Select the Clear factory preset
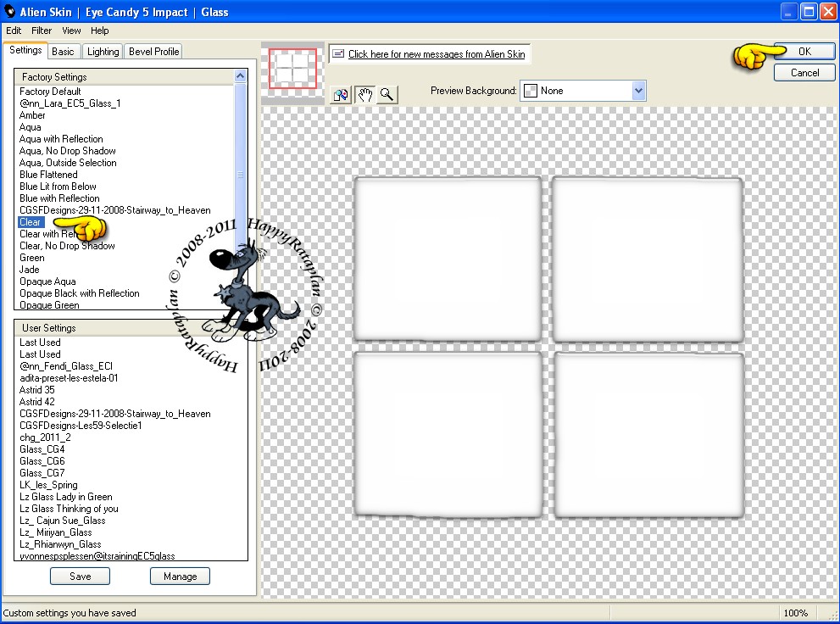This screenshot has height=624, width=840. [x=30, y=222]
